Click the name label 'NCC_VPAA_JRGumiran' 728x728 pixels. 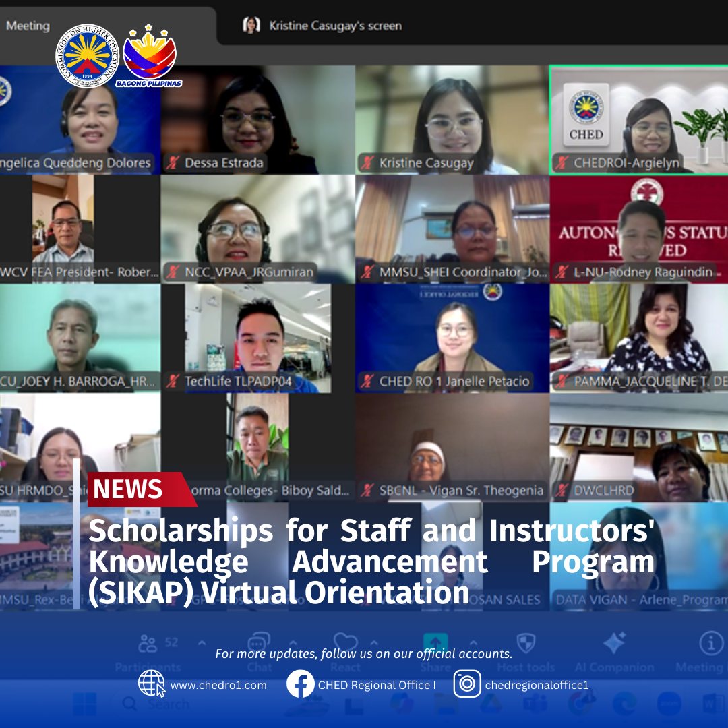(x=249, y=272)
